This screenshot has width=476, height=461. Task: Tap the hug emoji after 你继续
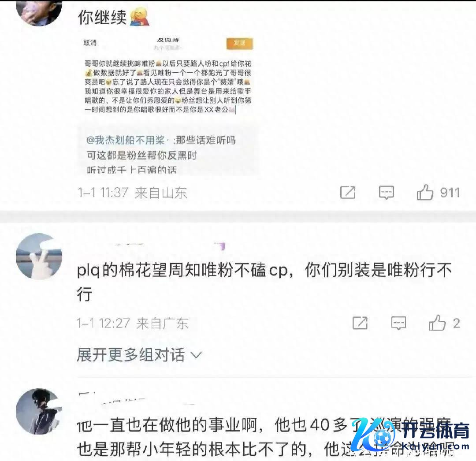[140, 16]
